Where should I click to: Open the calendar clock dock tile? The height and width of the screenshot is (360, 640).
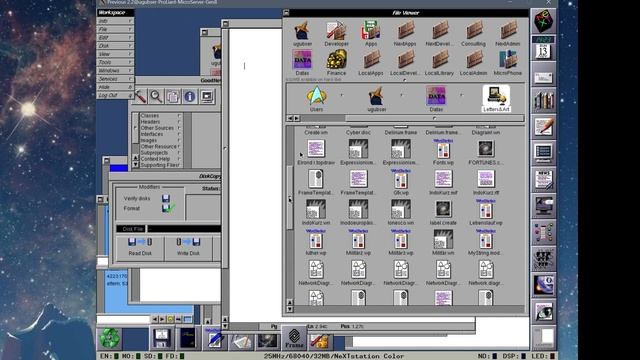543,47
